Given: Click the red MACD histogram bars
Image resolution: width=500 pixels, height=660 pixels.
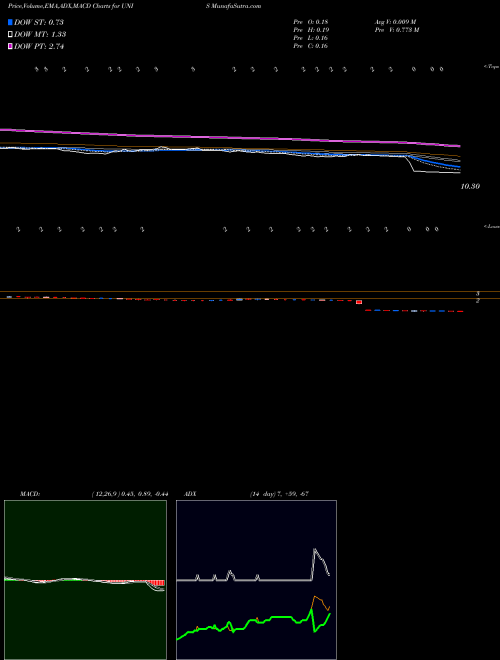Looking at the screenshot, I should tap(159, 583).
